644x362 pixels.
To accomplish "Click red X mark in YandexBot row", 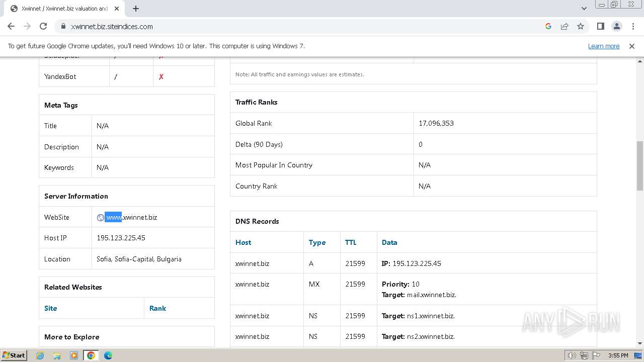I will 161,77.
